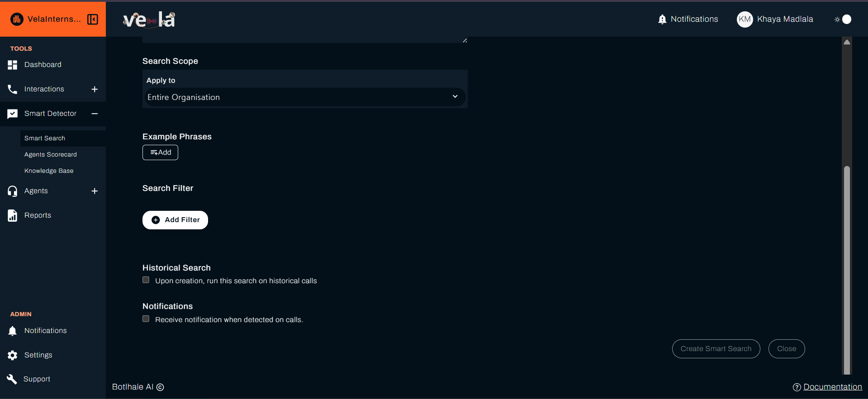Enable run search on historical calls checkbox
This screenshot has width=868, height=399.
coord(146,280)
